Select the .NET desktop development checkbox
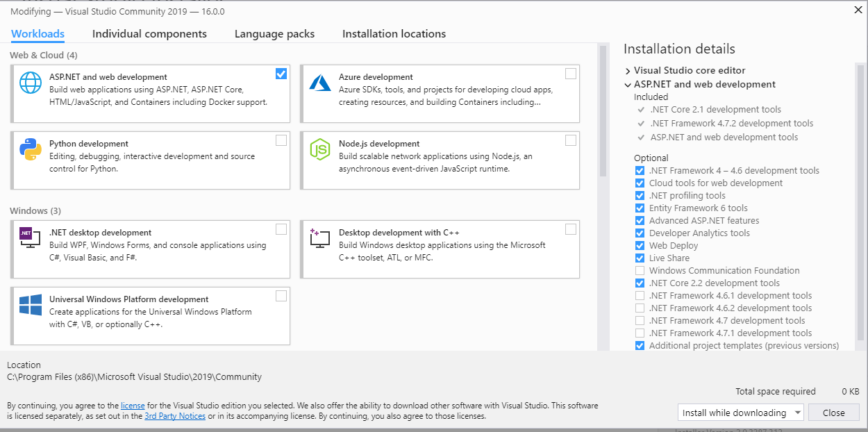Viewport: 868px width, 432px height. click(281, 229)
